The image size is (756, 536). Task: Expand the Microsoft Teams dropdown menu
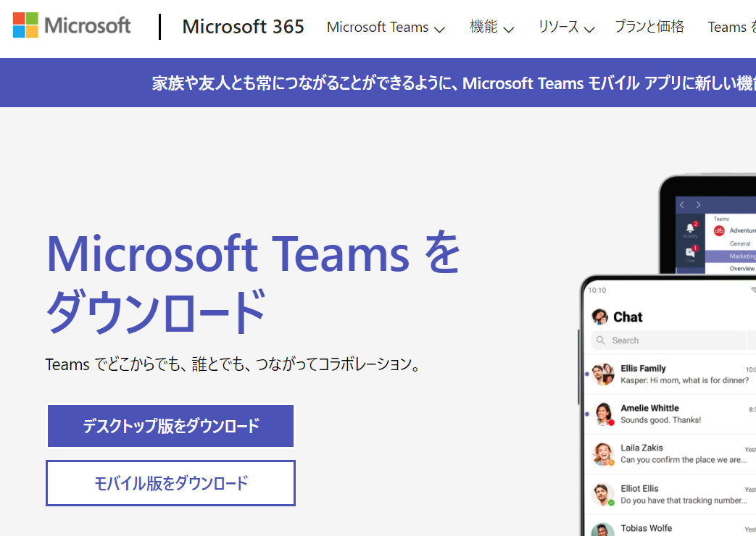[385, 28]
